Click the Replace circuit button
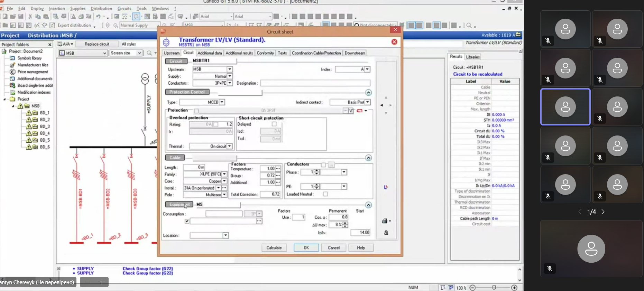Image resolution: width=644 pixels, height=291 pixels. click(x=97, y=44)
